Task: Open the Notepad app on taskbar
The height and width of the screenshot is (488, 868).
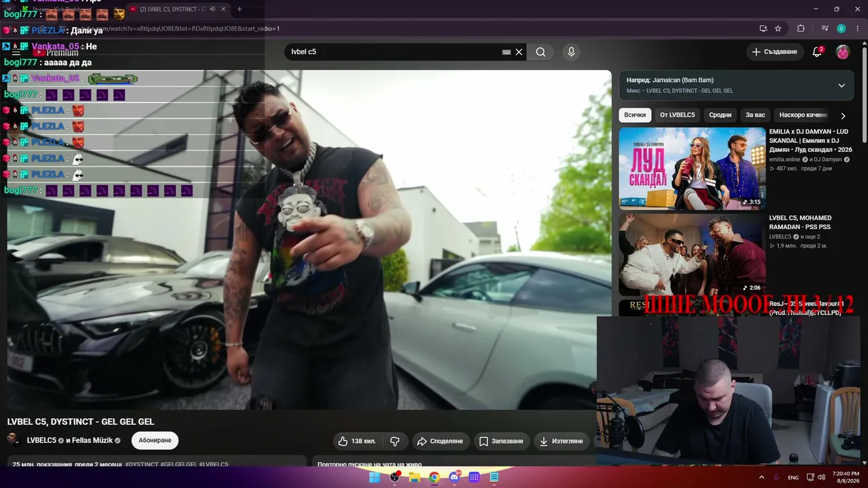Action: pos(494,477)
